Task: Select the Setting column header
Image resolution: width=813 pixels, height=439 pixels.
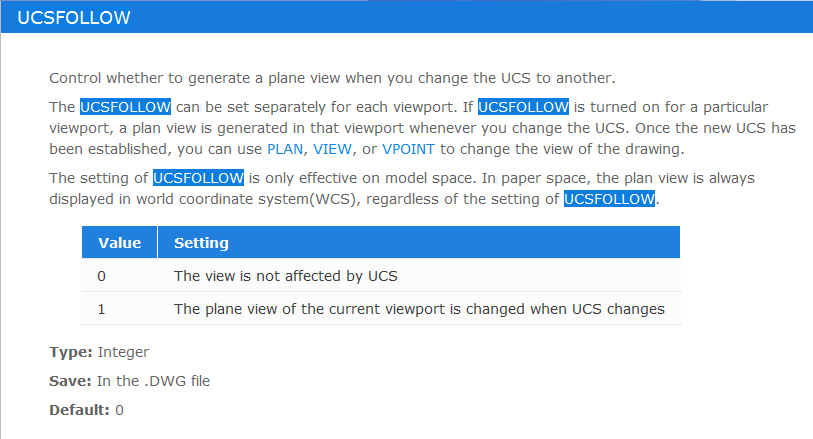Action: click(419, 243)
